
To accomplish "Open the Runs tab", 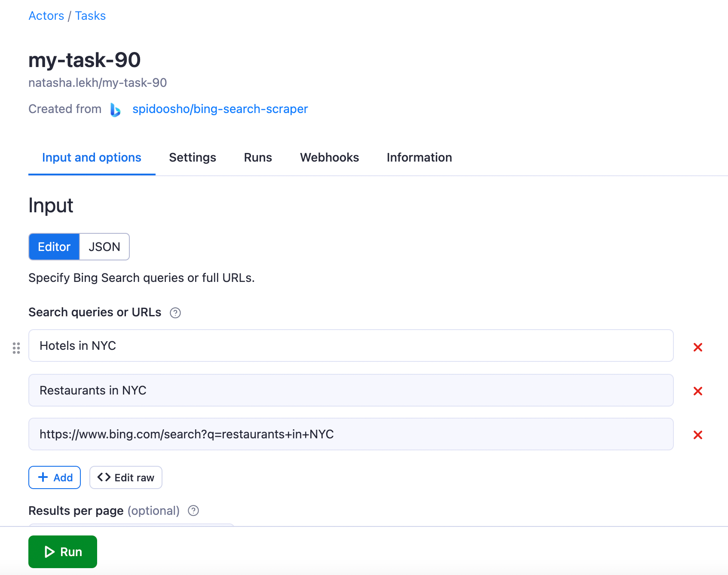I will coord(258,158).
